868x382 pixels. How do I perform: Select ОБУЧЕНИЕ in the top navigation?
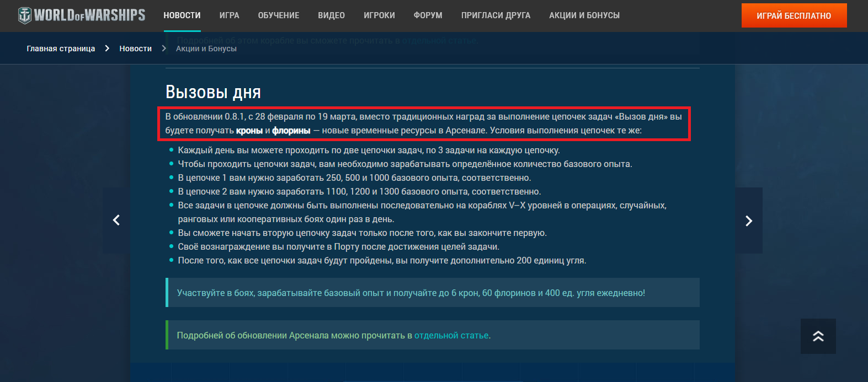coord(279,15)
